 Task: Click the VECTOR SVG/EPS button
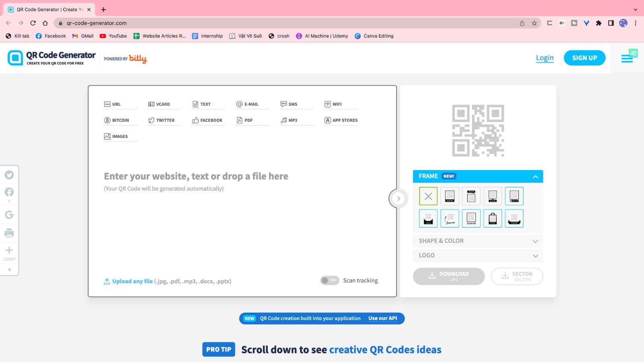pos(517,276)
